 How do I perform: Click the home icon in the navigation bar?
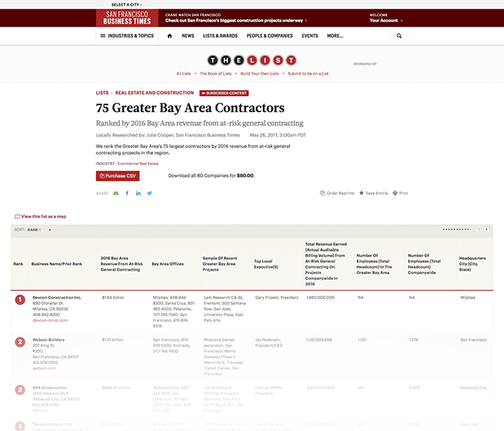(x=170, y=36)
